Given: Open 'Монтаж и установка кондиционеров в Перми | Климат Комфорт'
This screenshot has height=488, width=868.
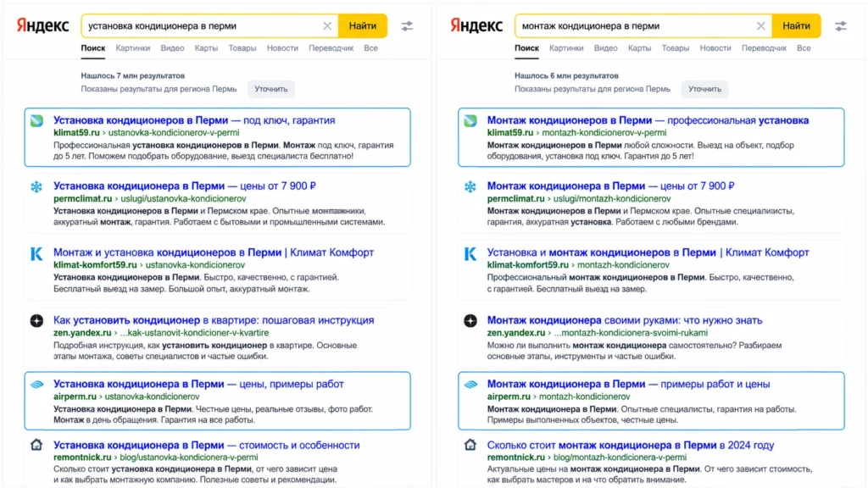Looking at the screenshot, I should click(x=214, y=252).
